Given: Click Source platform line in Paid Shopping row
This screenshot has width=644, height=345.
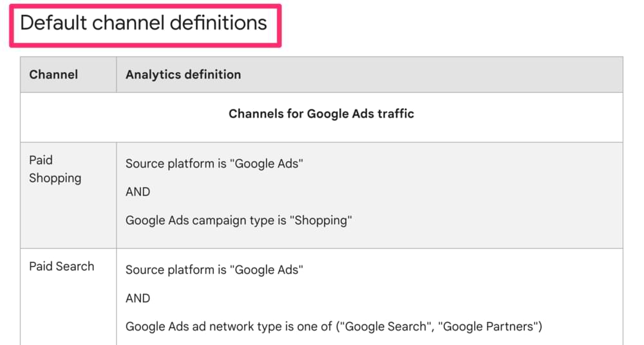Looking at the screenshot, I should tap(214, 163).
